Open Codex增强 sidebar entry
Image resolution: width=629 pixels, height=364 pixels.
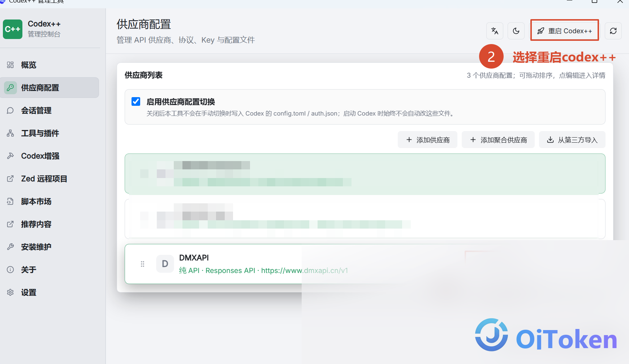[x=49, y=156]
